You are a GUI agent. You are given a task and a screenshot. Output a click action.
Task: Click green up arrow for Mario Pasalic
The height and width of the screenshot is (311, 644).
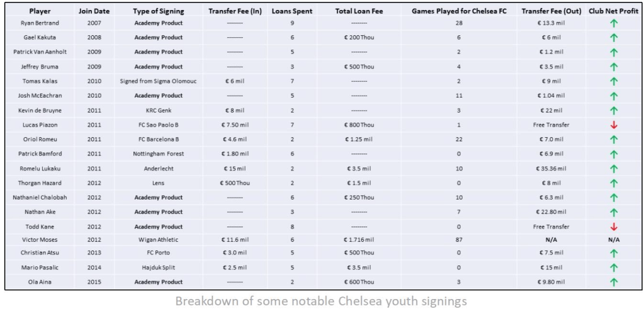click(x=614, y=267)
